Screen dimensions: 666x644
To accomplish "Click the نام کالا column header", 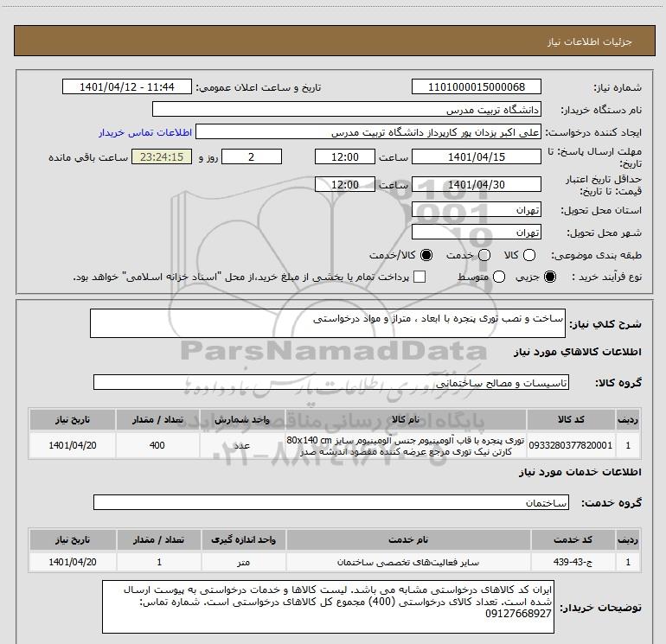I will click(406, 419).
